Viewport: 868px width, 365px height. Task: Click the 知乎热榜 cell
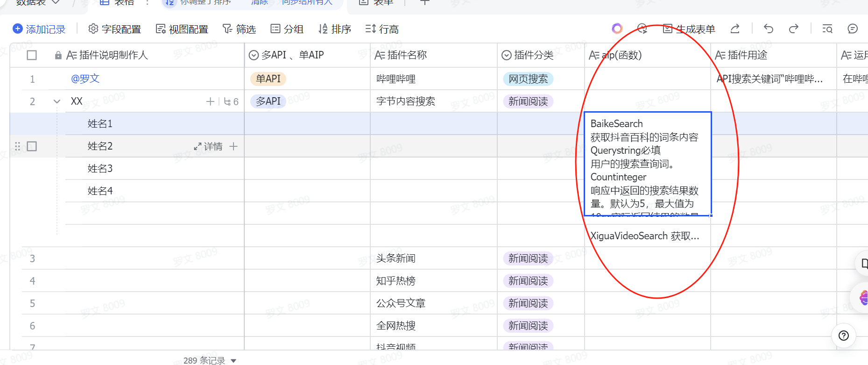(434, 280)
